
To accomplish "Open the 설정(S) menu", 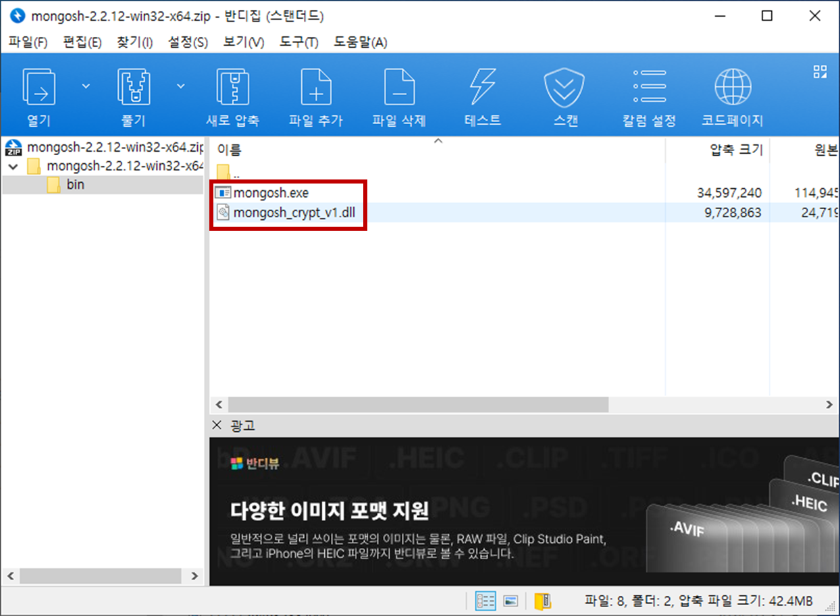I will tap(188, 42).
